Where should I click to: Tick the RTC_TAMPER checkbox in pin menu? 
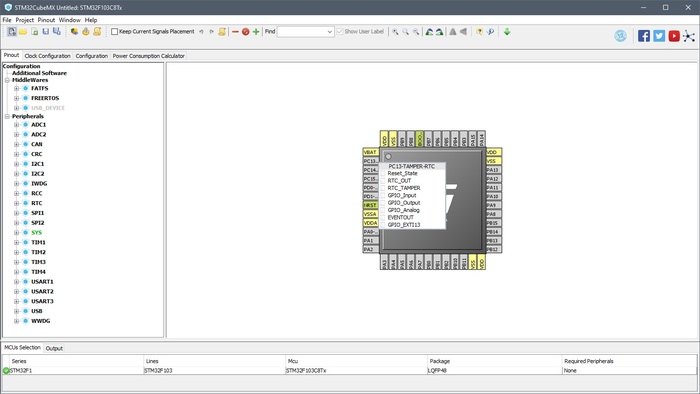coord(383,188)
